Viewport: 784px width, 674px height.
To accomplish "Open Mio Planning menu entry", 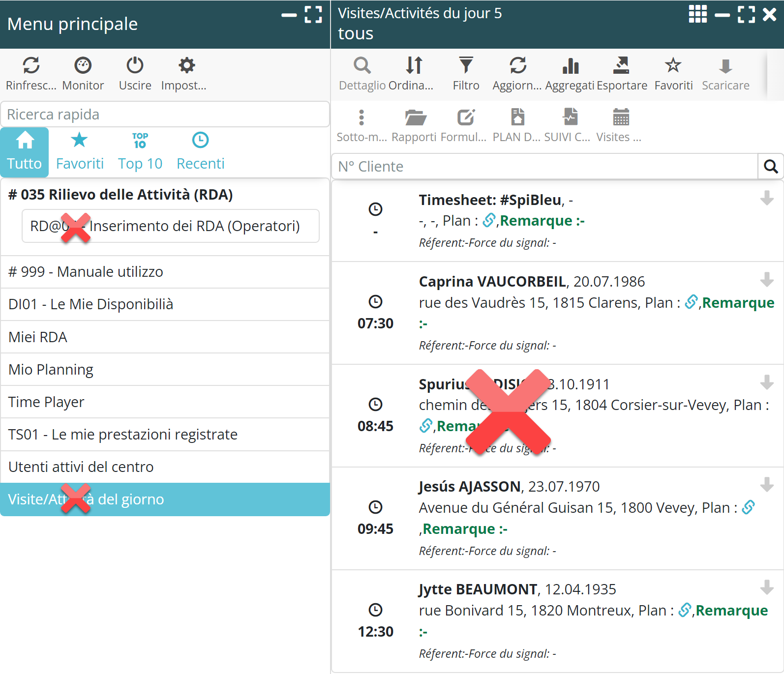I will (x=51, y=369).
